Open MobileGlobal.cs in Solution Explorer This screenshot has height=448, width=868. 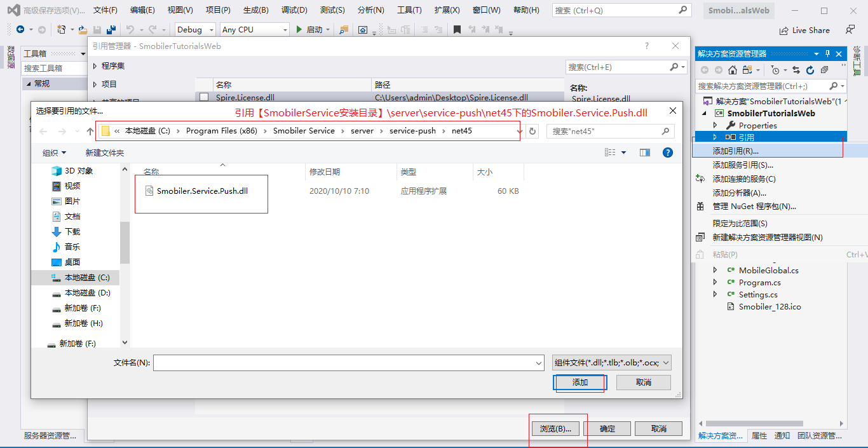point(768,270)
